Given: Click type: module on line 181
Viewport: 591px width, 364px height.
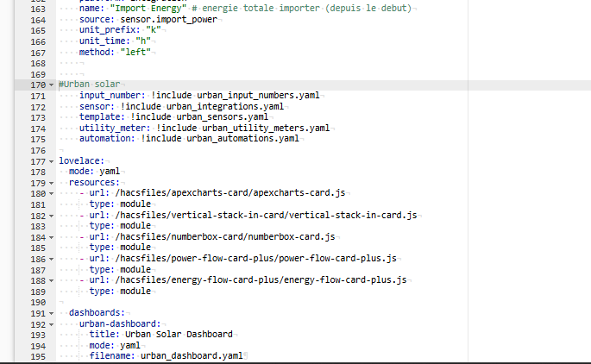Looking at the screenshot, I should click(x=120, y=204).
